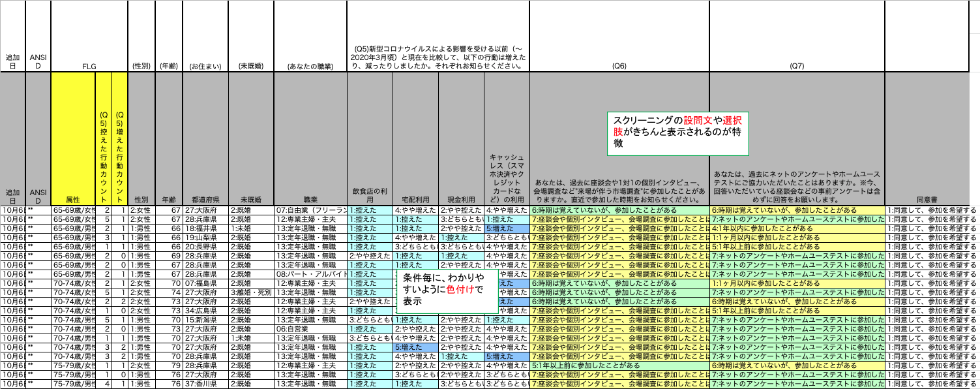Select the 08:パート・アルバイト occupation cell
This screenshot has width=980, height=389.
coord(310,274)
